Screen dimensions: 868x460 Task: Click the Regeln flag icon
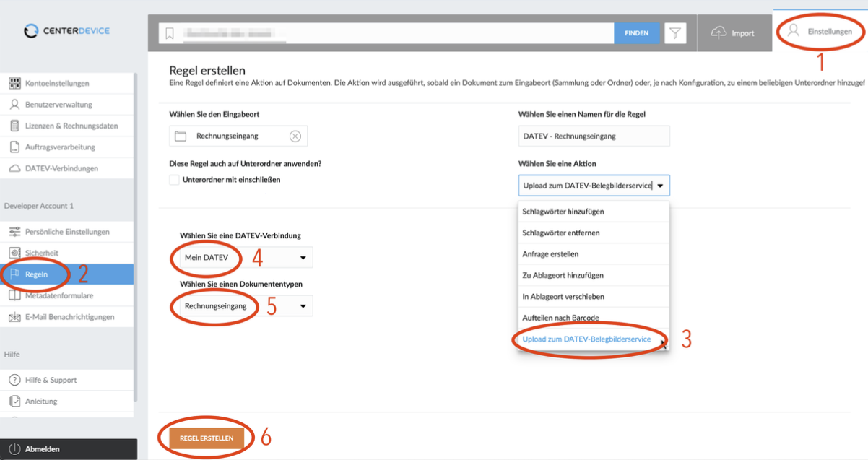tap(14, 274)
